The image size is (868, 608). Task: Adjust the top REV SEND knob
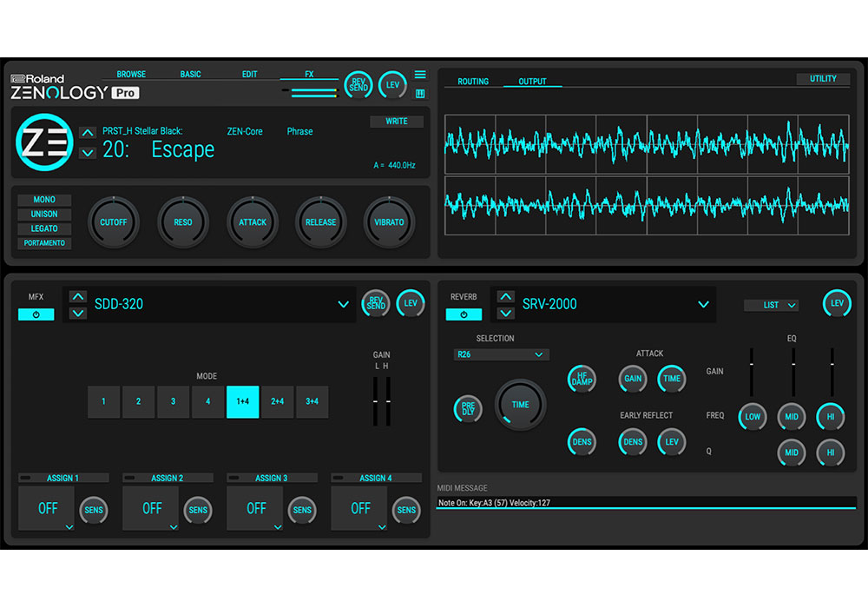point(358,85)
